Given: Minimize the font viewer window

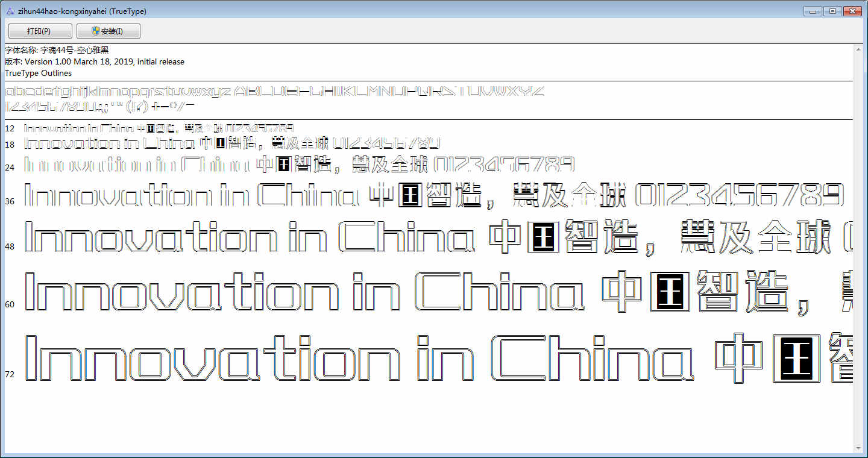Looking at the screenshot, I should coord(813,11).
